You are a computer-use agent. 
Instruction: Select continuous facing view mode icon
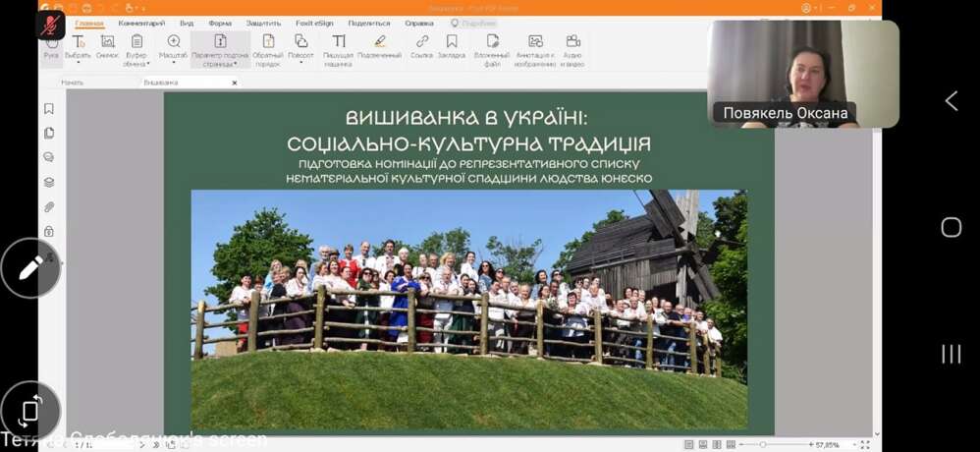tap(731, 444)
